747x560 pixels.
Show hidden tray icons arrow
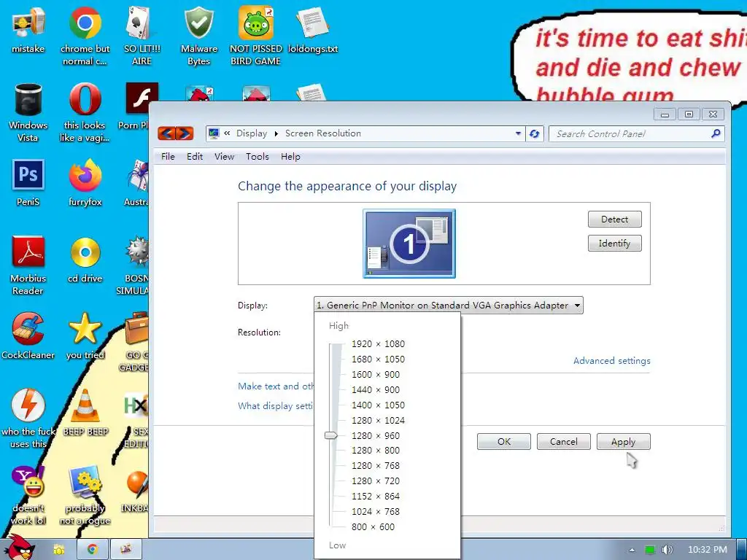(632, 550)
